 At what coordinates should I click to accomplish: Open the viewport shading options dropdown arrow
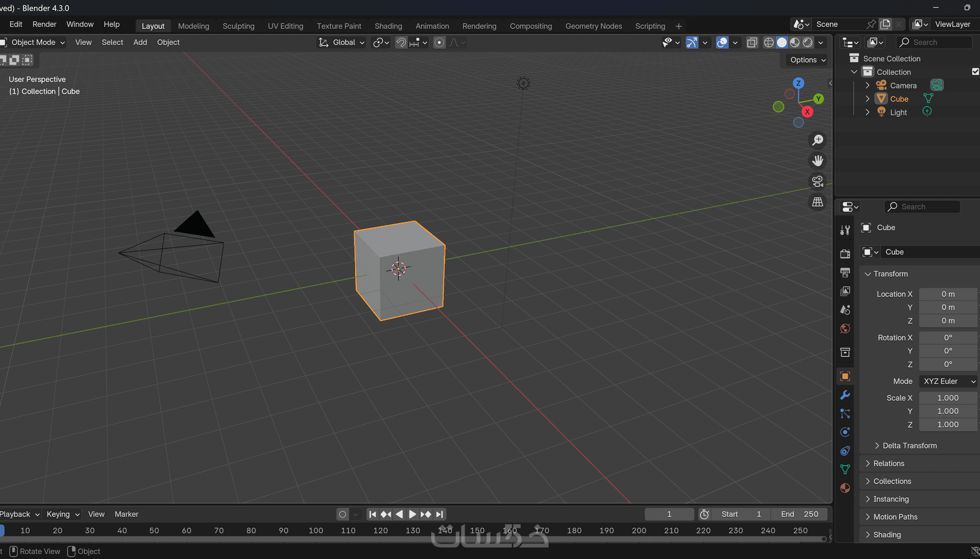click(x=821, y=42)
